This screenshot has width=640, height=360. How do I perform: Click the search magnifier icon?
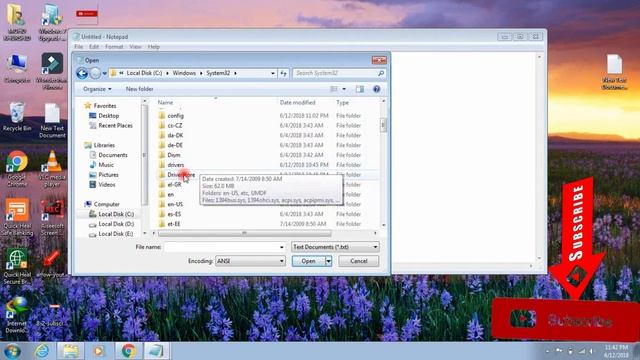[380, 73]
